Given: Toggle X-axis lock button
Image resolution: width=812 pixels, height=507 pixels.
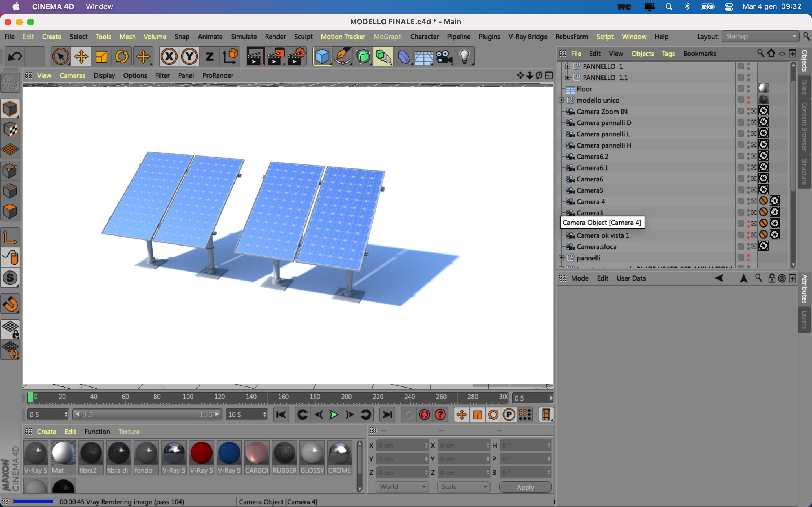Looking at the screenshot, I should 169,56.
